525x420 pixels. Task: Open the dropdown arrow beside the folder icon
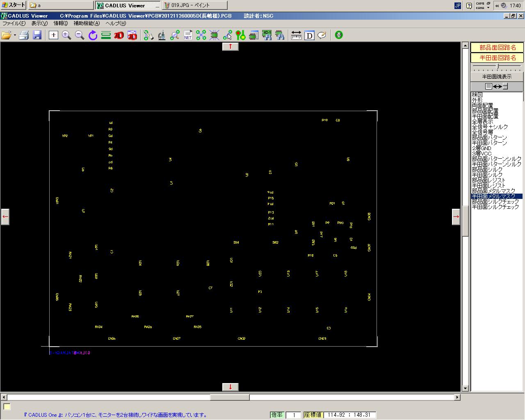point(15,35)
